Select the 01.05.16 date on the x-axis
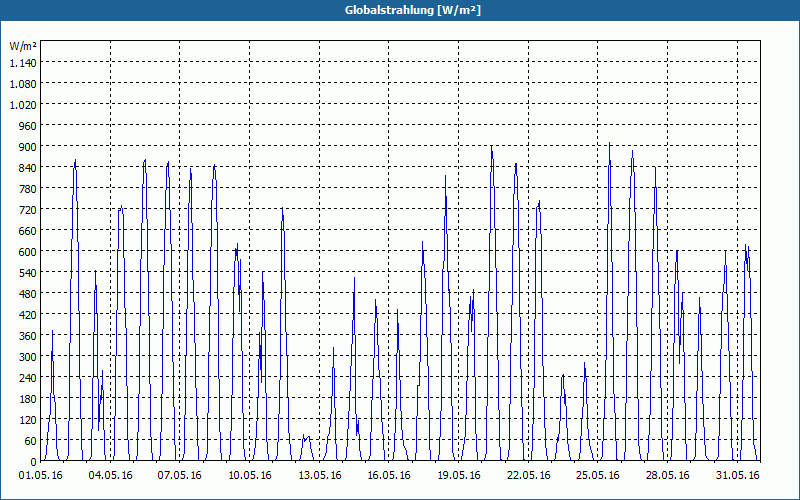800x500 pixels. point(40,476)
